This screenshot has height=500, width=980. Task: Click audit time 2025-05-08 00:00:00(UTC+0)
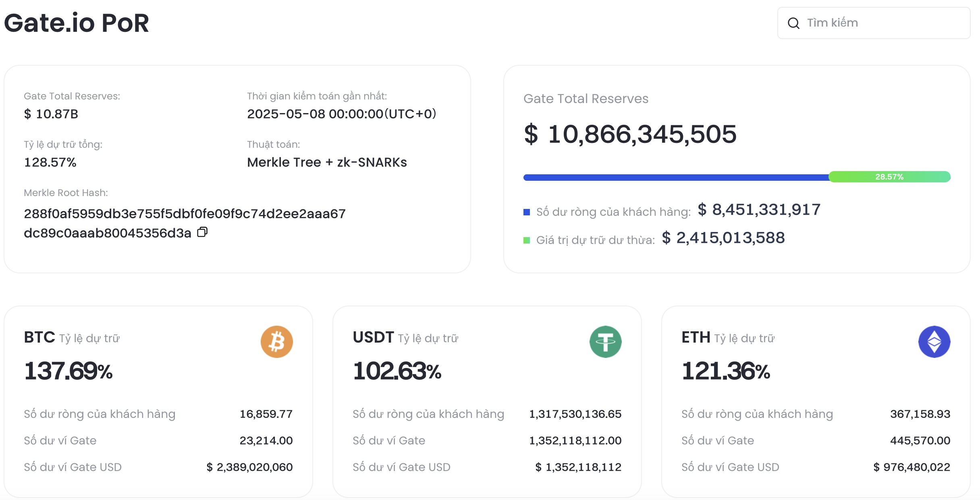[x=342, y=114]
